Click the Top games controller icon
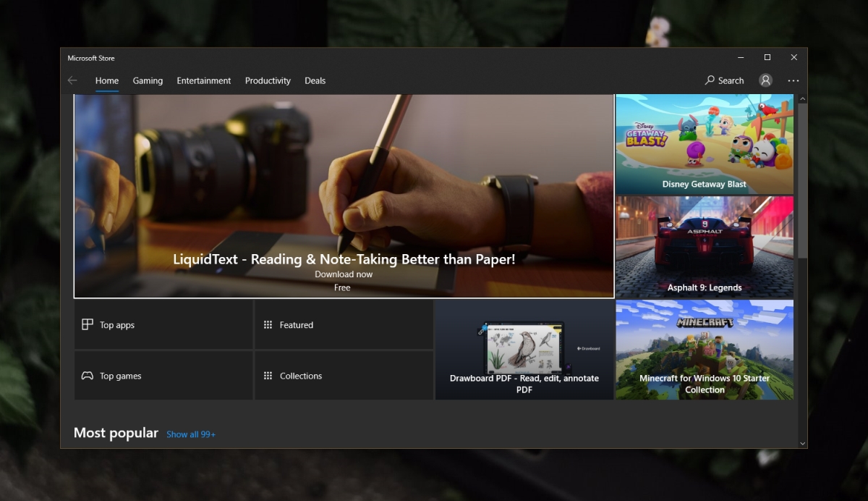This screenshot has width=868, height=501. 88,376
